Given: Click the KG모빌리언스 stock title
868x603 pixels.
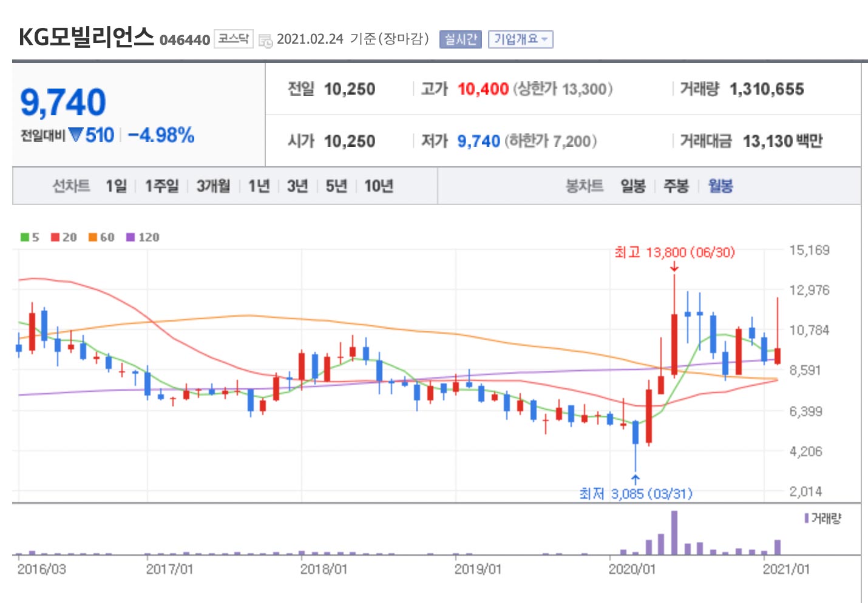Looking at the screenshot, I should [86, 37].
